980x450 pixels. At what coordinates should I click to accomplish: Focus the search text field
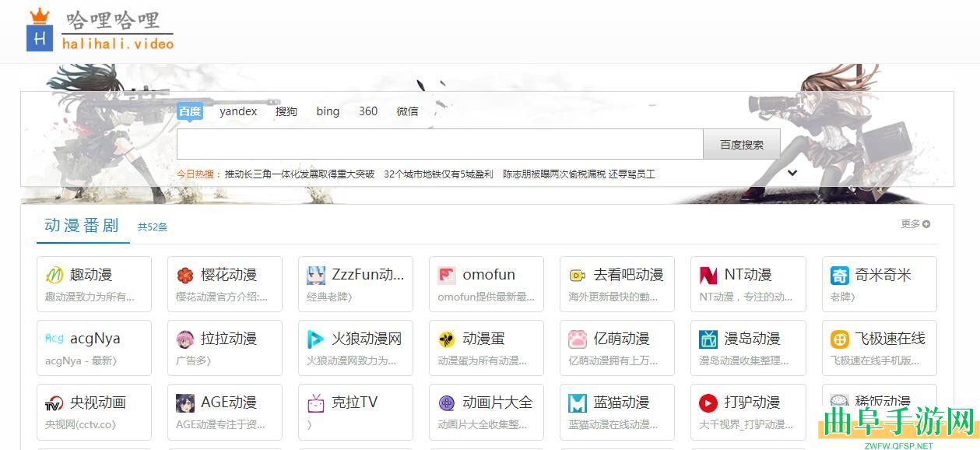click(440, 144)
